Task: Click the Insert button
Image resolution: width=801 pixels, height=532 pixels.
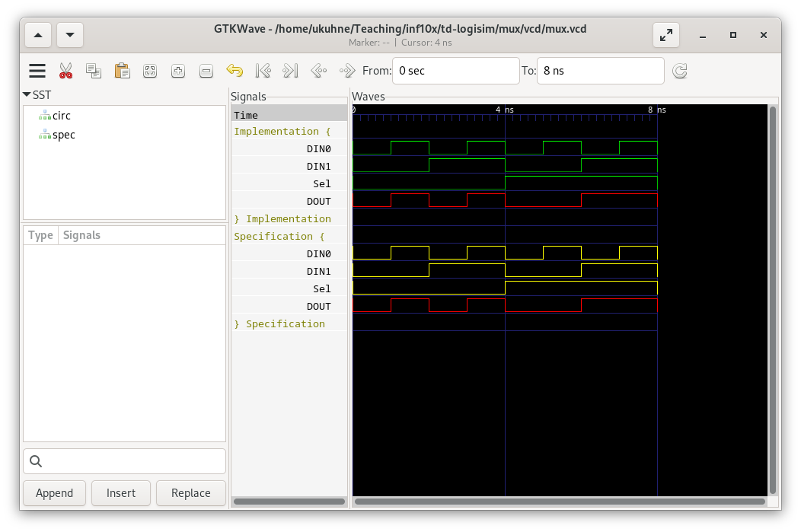Action: click(121, 493)
